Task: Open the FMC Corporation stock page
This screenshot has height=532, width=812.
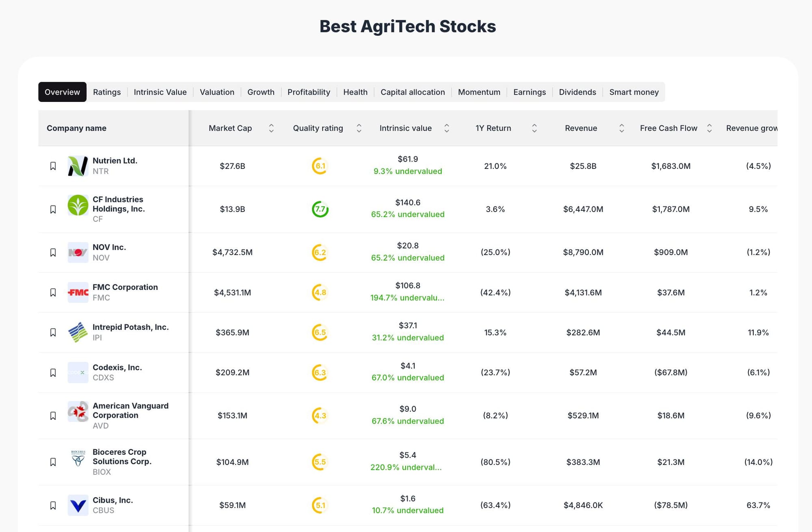Action: point(125,287)
